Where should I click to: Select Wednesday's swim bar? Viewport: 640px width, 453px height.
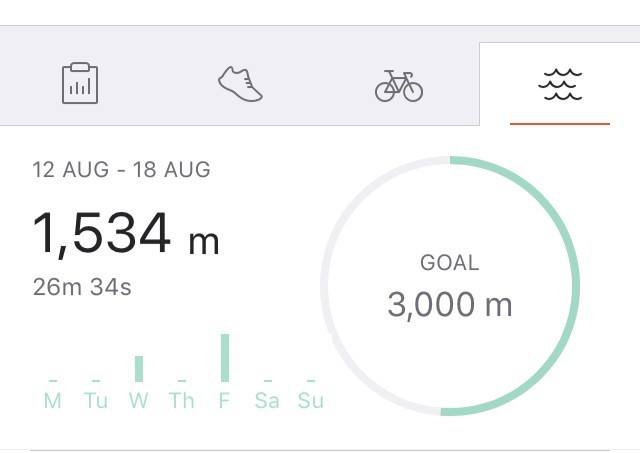[x=139, y=369]
